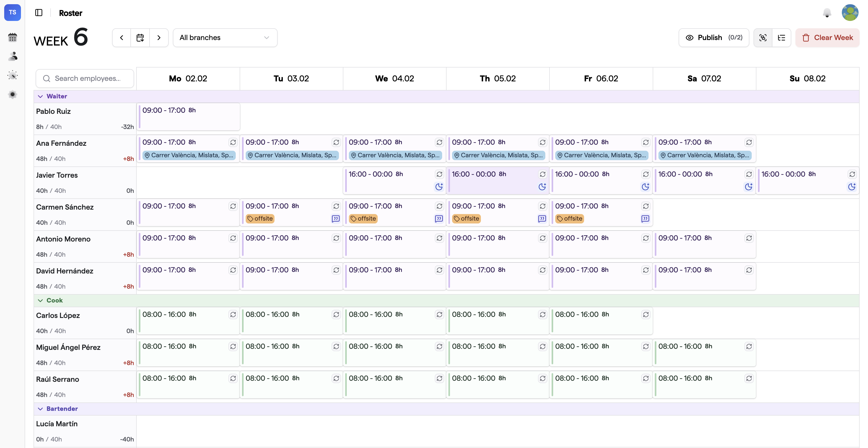Toggle the sidebar panel with the panel icon
Viewport: 868px width, 448px height.
(x=39, y=13)
